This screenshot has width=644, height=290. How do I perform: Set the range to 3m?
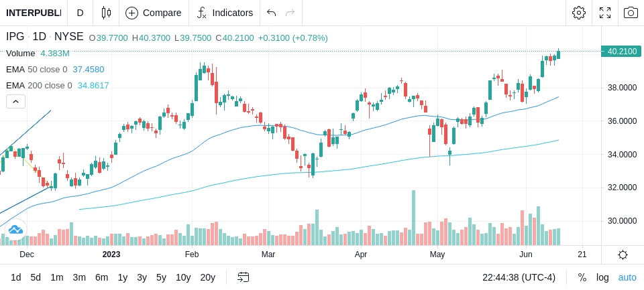click(x=79, y=278)
